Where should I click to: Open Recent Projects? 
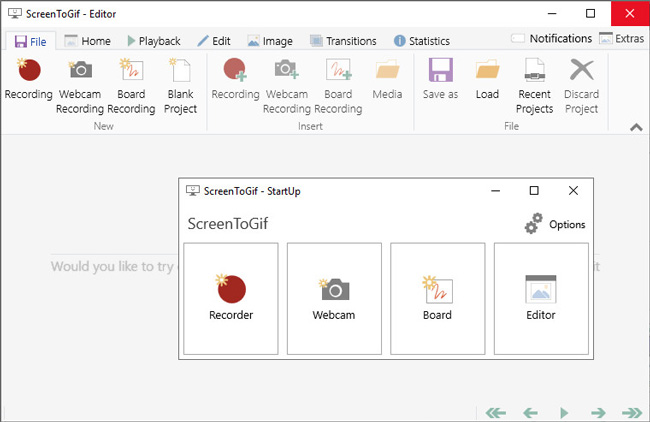point(534,86)
